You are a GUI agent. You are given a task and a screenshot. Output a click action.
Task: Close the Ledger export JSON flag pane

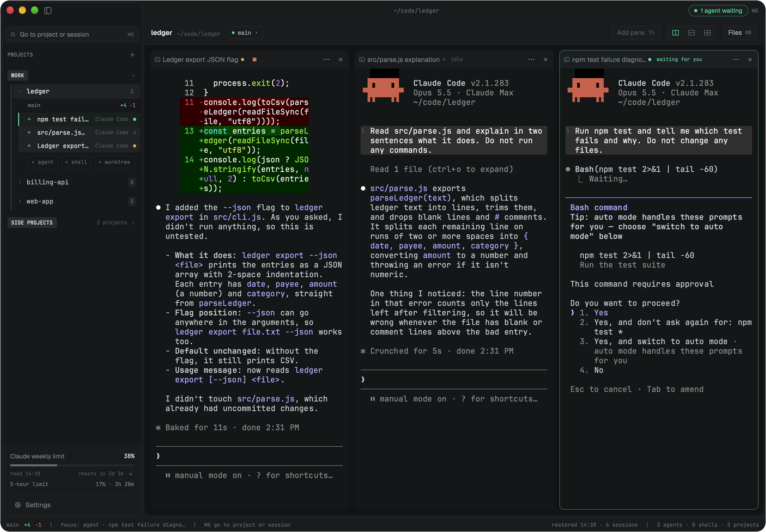[341, 59]
